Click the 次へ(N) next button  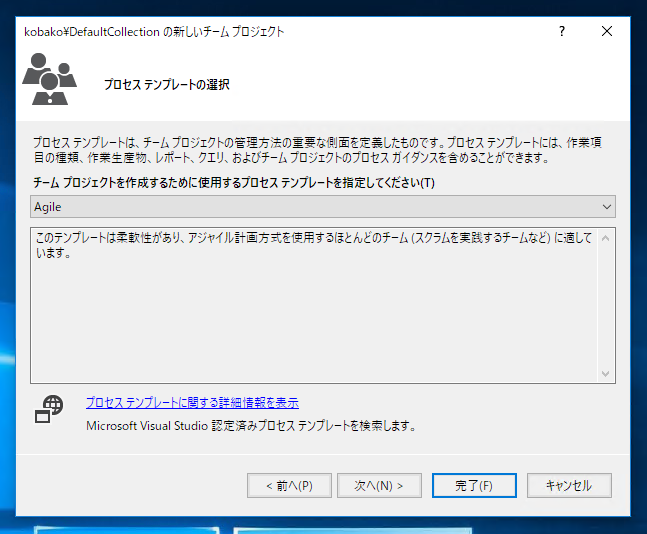click(x=379, y=486)
